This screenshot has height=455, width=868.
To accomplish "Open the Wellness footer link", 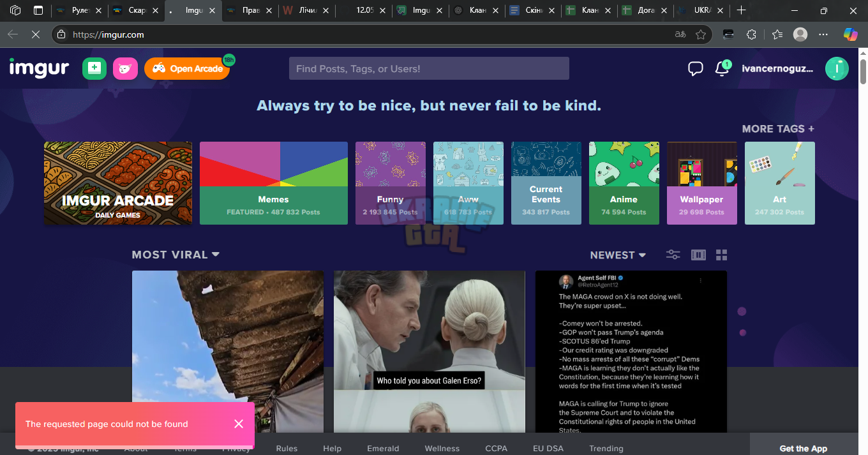I will point(442,449).
